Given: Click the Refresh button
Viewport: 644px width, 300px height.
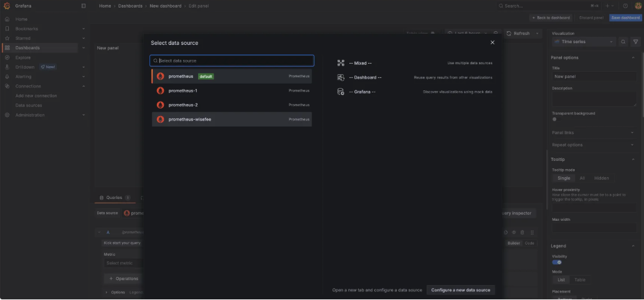Looking at the screenshot, I should [518, 33].
